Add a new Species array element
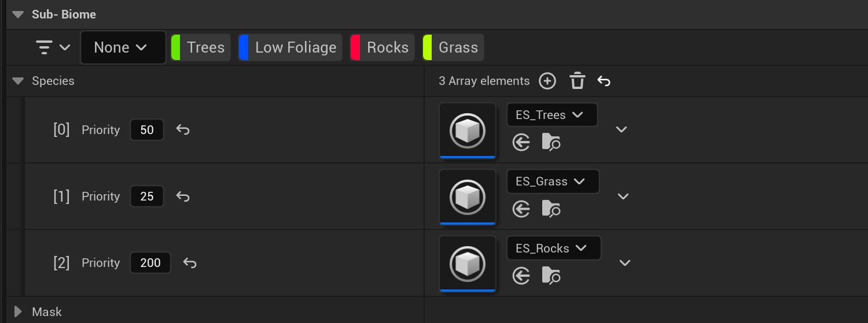 (547, 81)
